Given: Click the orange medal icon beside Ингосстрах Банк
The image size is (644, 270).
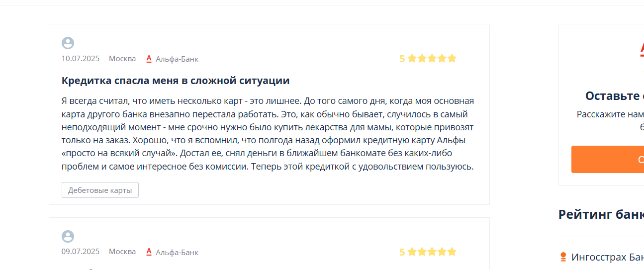Looking at the screenshot, I should pos(563,257).
